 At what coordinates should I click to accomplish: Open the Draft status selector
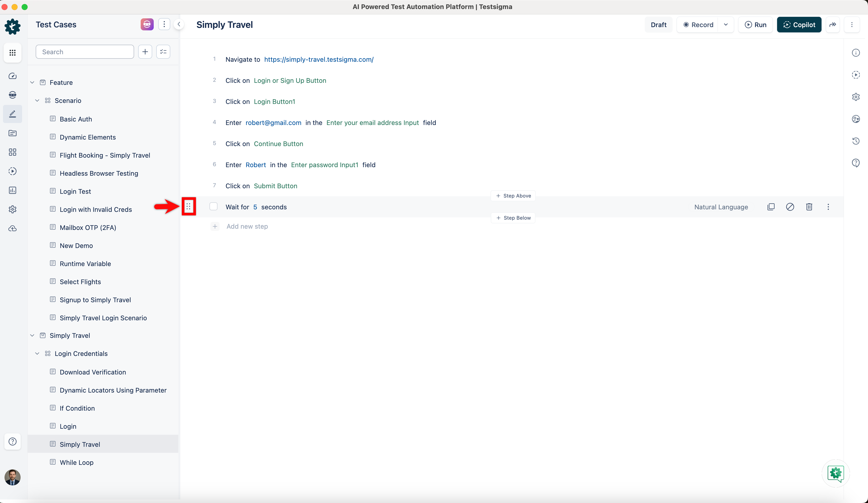click(x=659, y=24)
